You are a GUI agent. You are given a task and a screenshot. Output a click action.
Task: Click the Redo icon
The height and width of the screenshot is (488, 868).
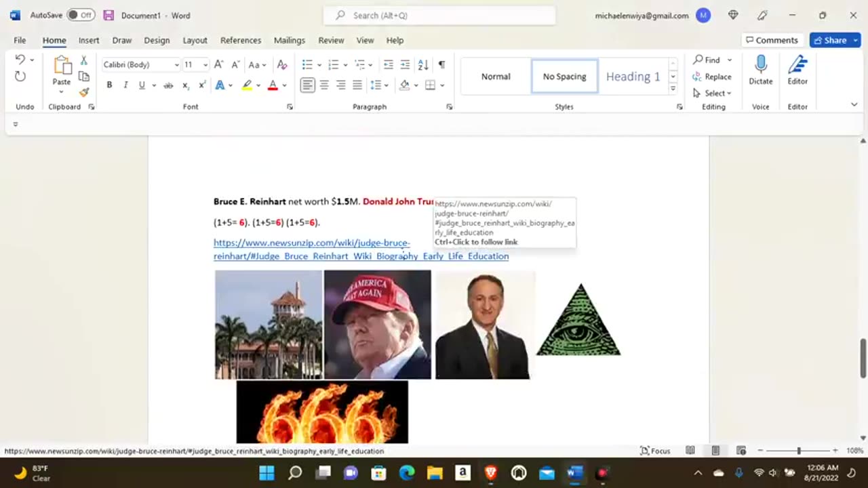pos(20,77)
